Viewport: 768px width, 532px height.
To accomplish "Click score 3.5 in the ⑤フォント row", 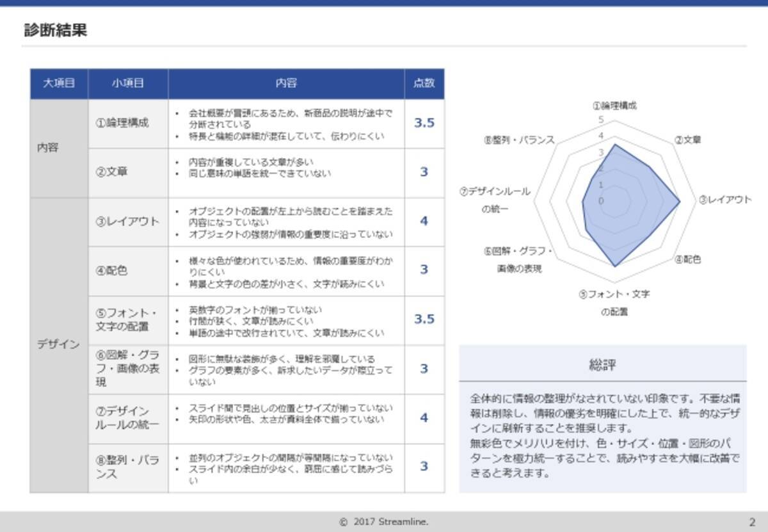I will (x=424, y=319).
